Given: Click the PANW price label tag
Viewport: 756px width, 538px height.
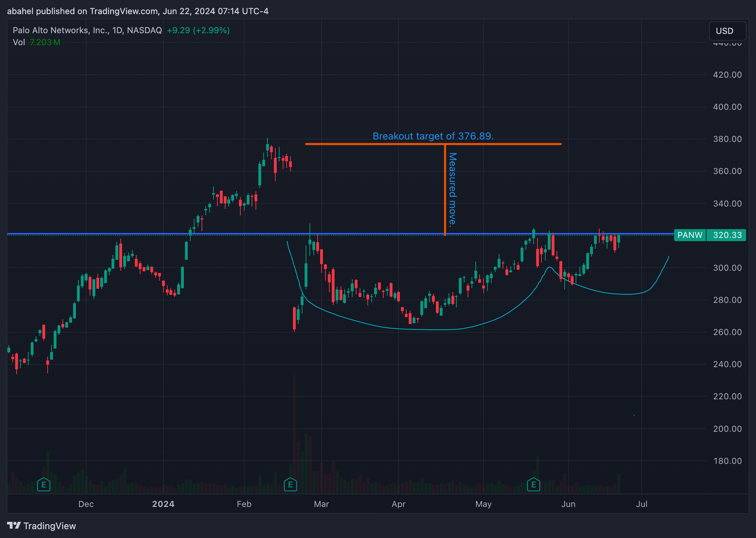Looking at the screenshot, I should point(690,235).
